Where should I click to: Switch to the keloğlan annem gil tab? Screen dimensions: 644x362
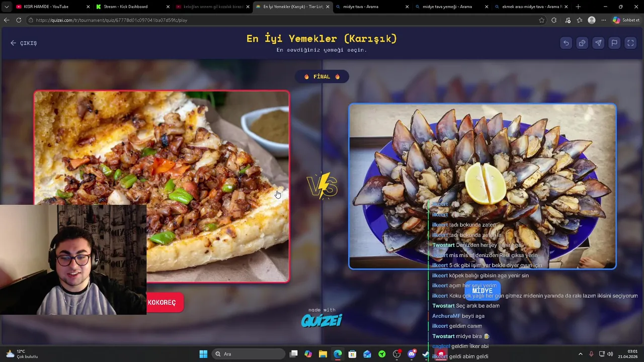pos(213,7)
